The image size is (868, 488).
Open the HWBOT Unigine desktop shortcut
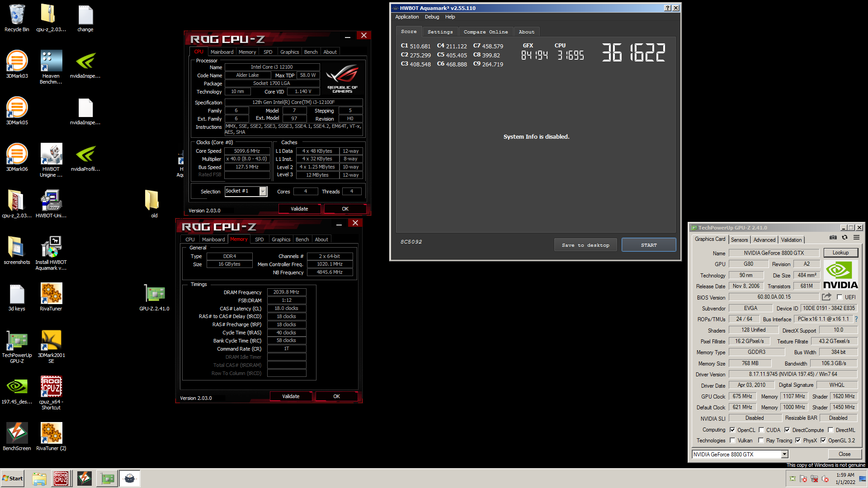[x=51, y=160]
